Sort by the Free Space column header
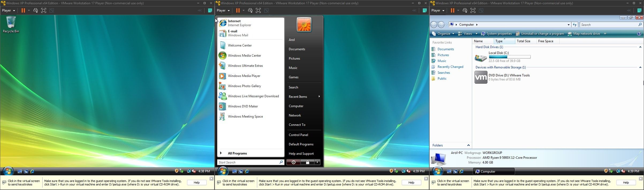The width and height of the screenshot is (644, 190). coord(548,41)
